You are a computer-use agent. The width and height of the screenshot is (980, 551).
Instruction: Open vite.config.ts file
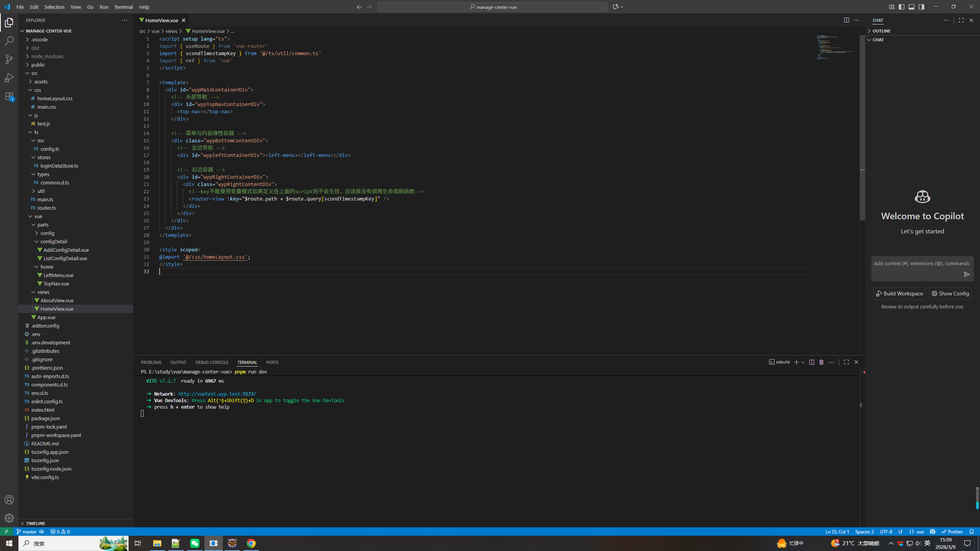point(76,477)
